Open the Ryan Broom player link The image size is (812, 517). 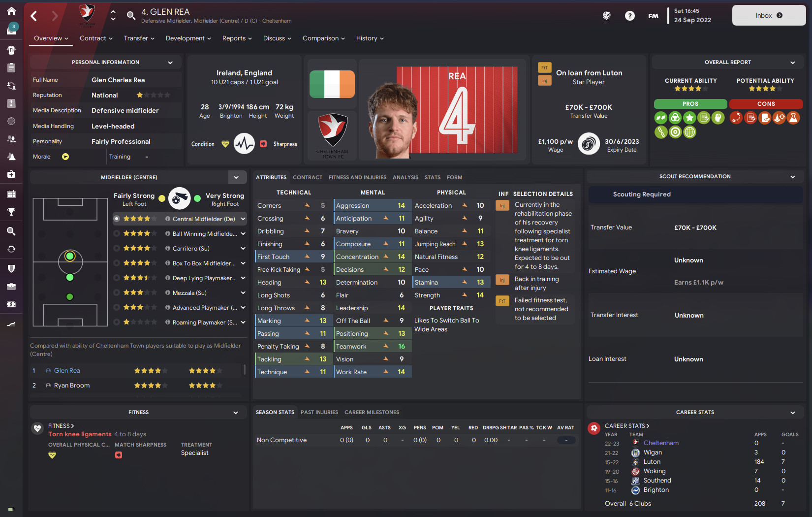[x=72, y=385]
